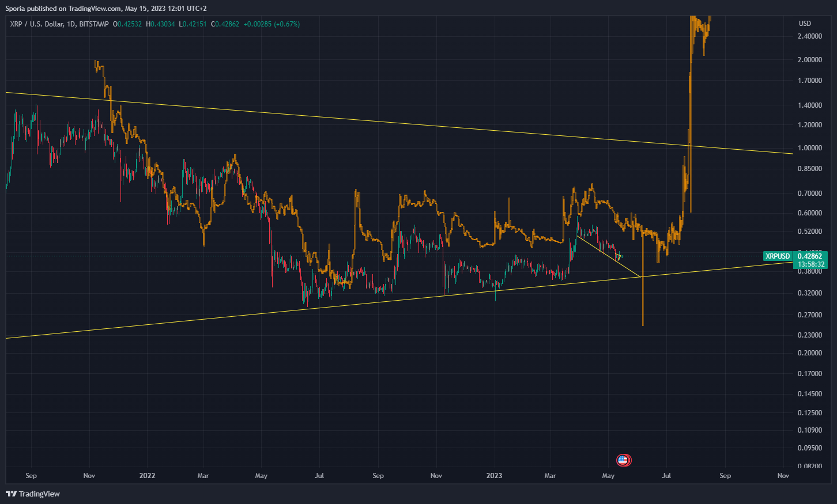Image resolution: width=837 pixels, height=504 pixels.
Task: Click the 2.00000 price axis label
Action: click(810, 60)
